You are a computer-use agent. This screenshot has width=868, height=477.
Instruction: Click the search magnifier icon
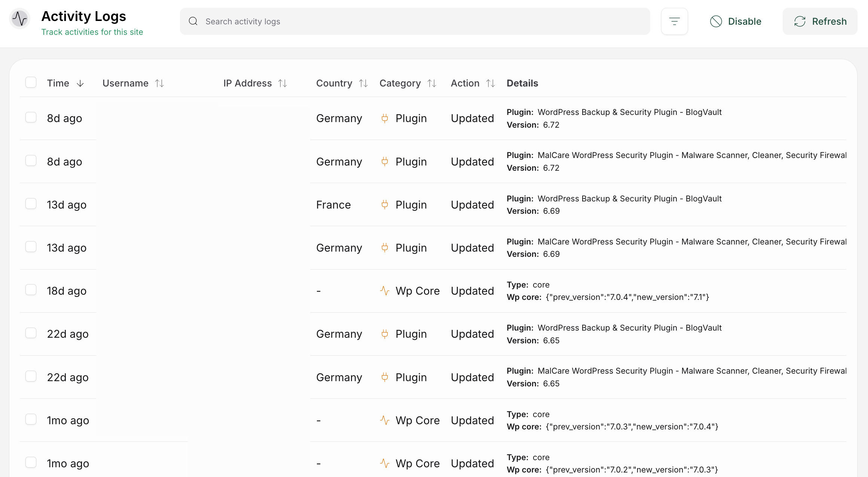coord(193,21)
